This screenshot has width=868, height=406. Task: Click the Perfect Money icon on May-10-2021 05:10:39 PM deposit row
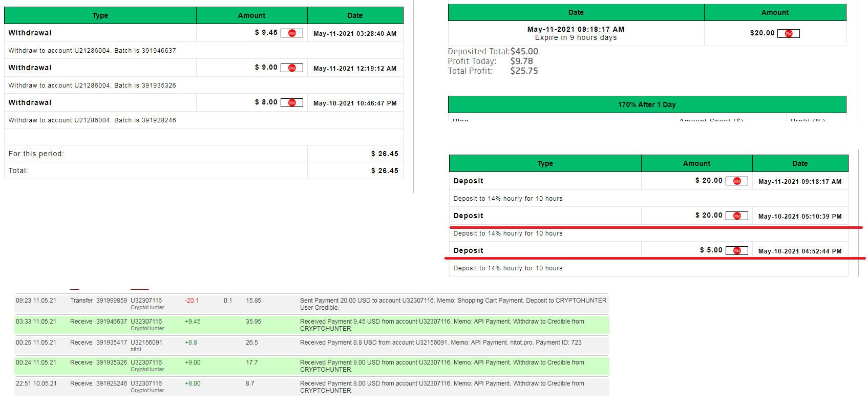(737, 216)
